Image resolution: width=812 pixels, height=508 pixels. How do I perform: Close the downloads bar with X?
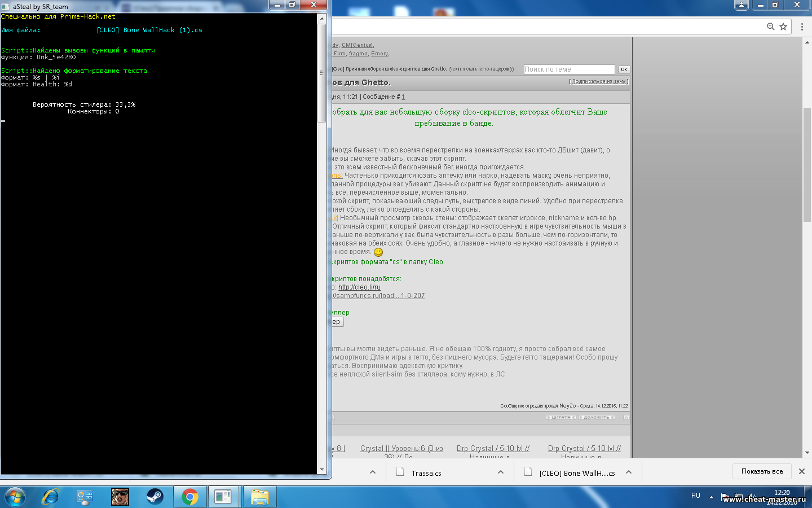(802, 471)
